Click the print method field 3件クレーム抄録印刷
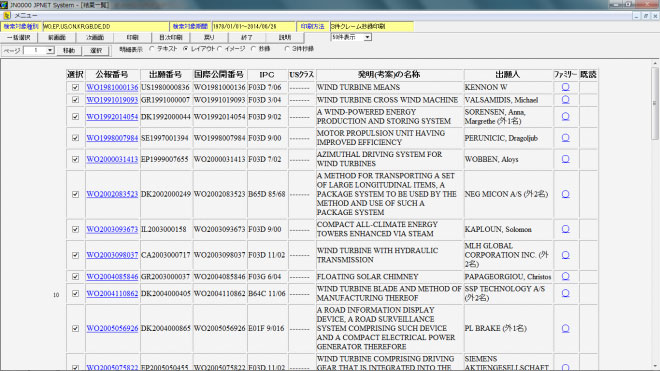The image size is (660, 371). tap(372, 27)
